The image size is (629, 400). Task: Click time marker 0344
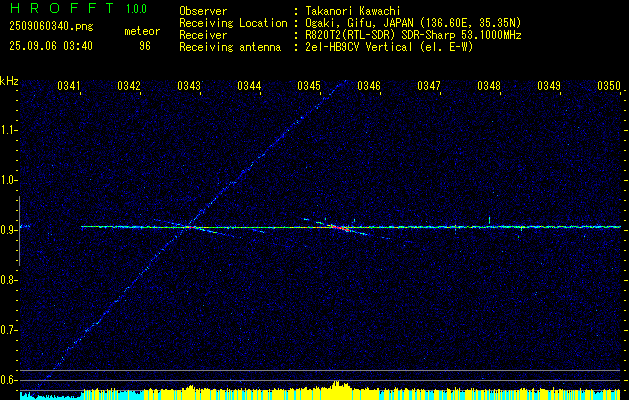pyautogui.click(x=249, y=85)
